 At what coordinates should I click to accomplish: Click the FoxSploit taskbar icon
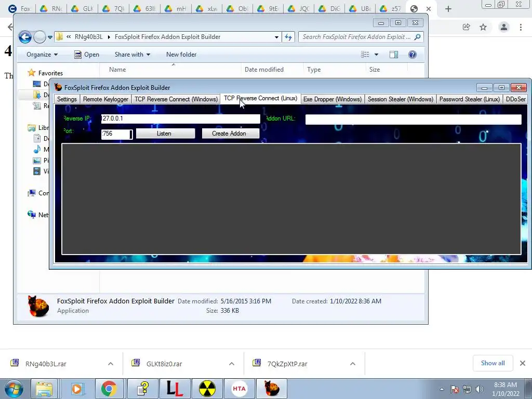271,389
